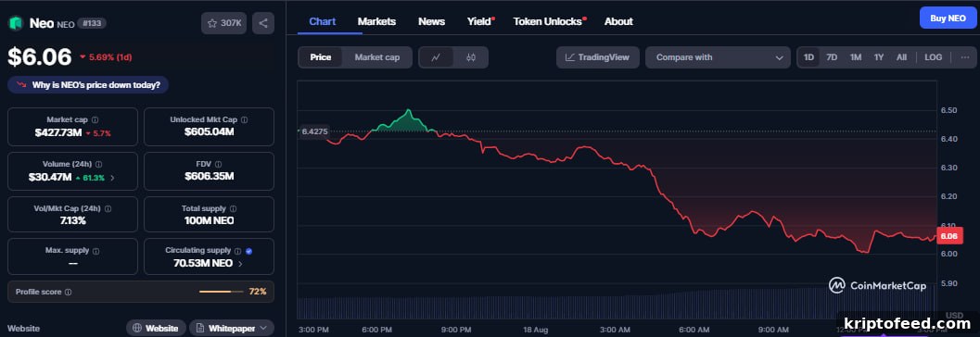The image size is (980, 337).
Task: Select the 7D time range
Action: coord(832,57)
